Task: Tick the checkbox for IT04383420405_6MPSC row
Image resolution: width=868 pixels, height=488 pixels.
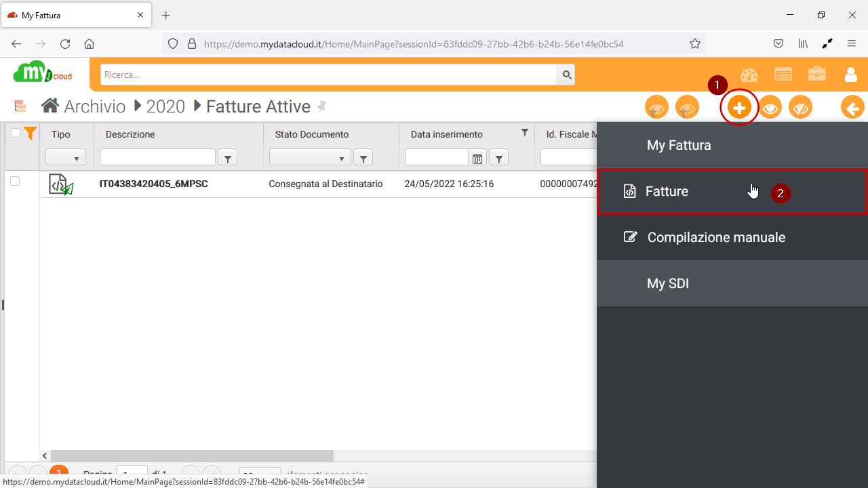Action: pos(15,181)
